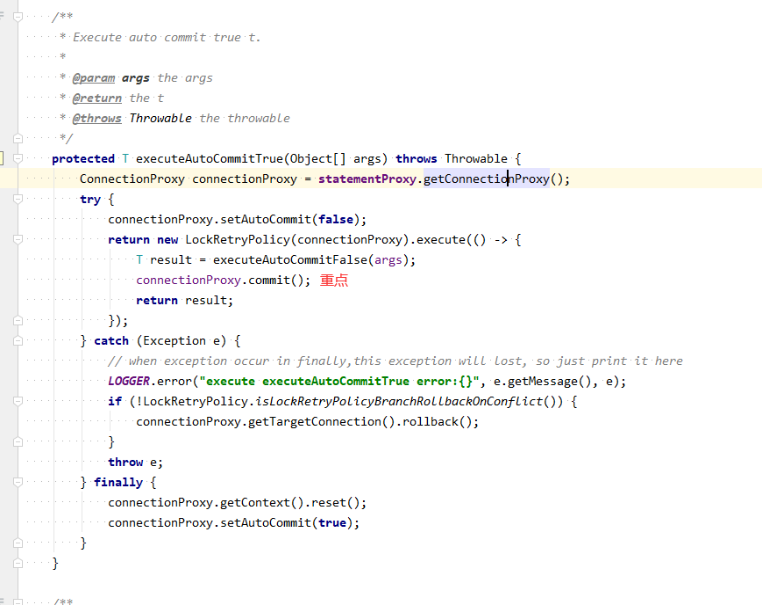The width and height of the screenshot is (762, 605).
Task: Click setAutoCommit in the setAutoCommit(false) line
Action: click(x=266, y=220)
